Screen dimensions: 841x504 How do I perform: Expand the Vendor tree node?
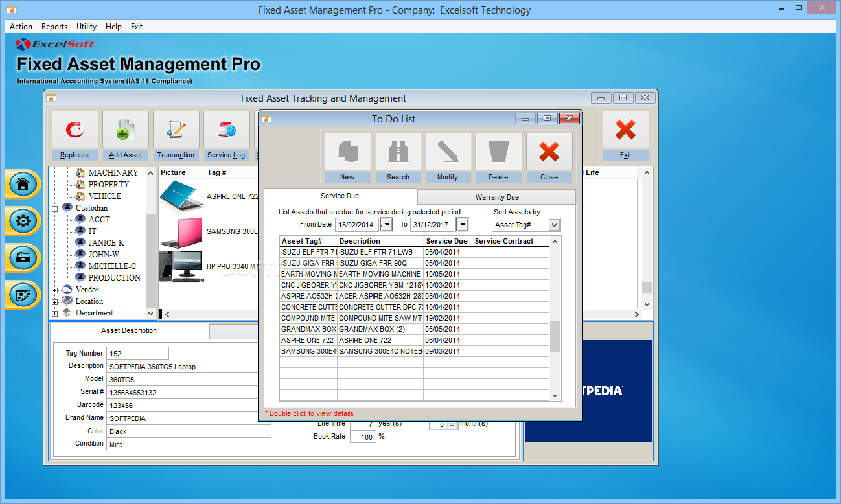(55, 290)
